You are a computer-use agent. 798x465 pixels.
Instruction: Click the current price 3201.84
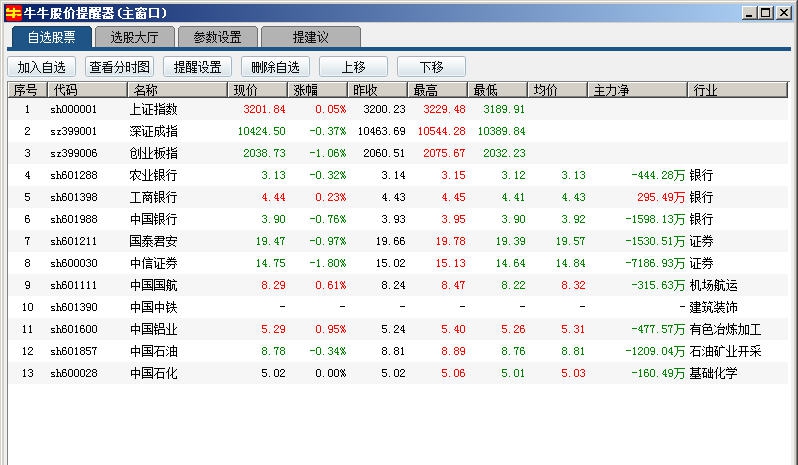pos(264,109)
